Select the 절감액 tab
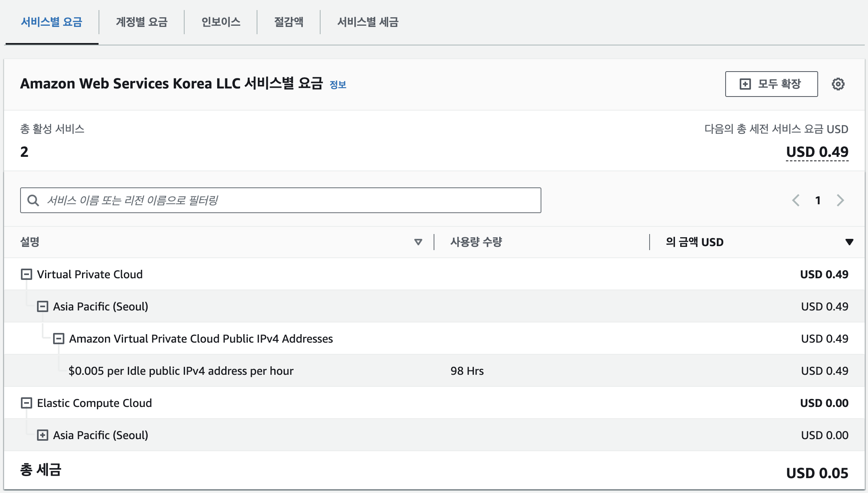Viewport: 868px width, 493px height. tap(289, 22)
